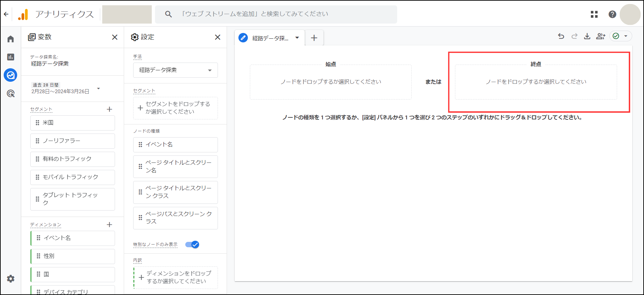Open Reports from the sidebar

(x=11, y=57)
